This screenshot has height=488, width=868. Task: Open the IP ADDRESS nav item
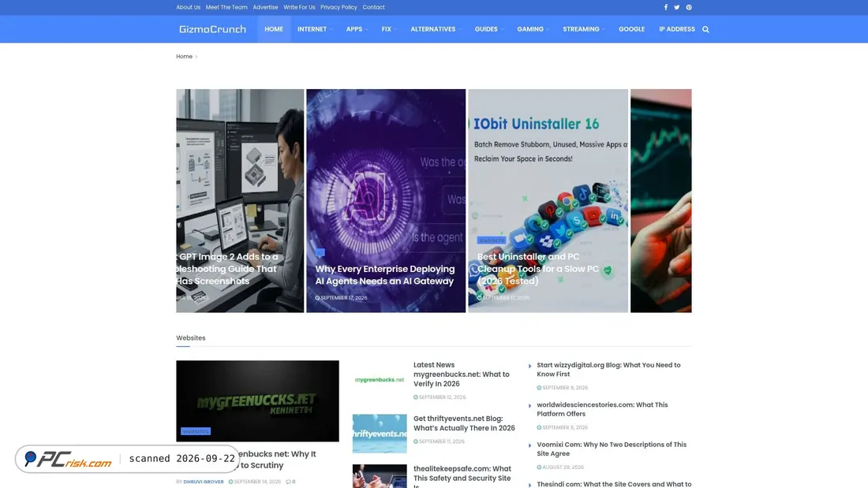676,29
